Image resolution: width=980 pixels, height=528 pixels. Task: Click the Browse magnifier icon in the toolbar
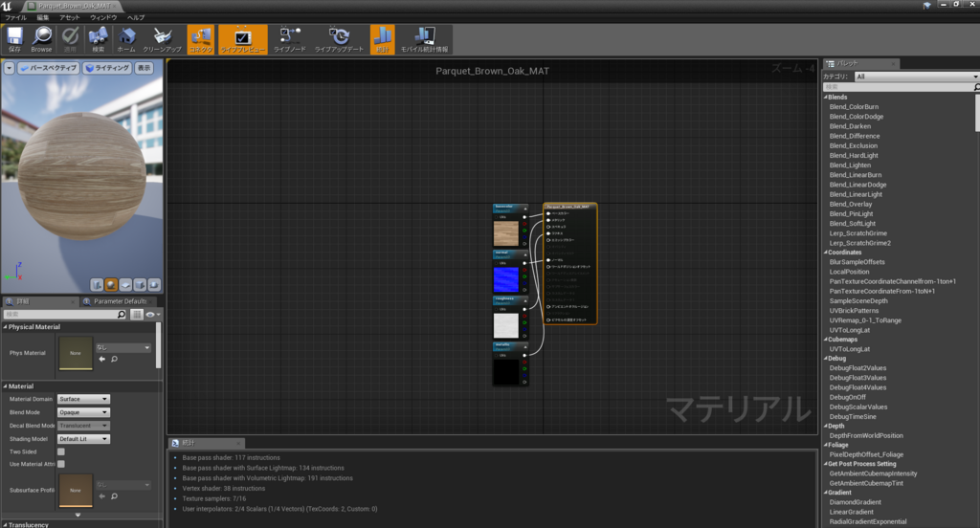tap(42, 39)
